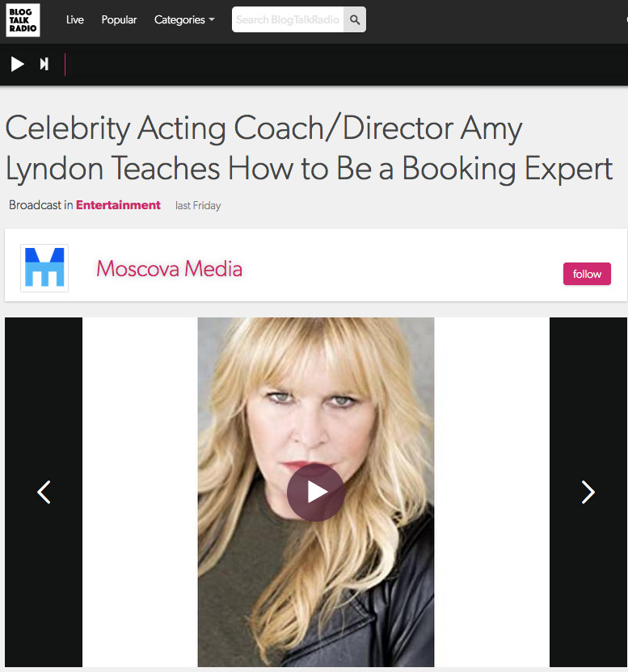Click the search magnifier button

(355, 19)
